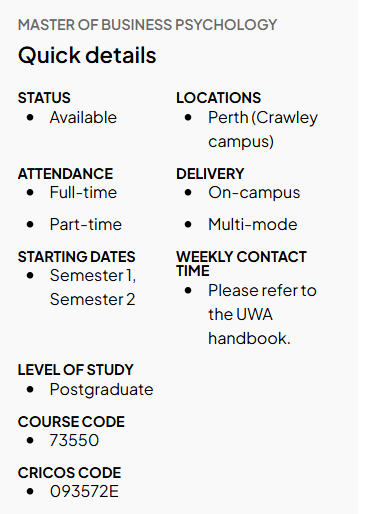Click the Weekly Contact Time label
The image size is (386, 514).
click(x=241, y=263)
